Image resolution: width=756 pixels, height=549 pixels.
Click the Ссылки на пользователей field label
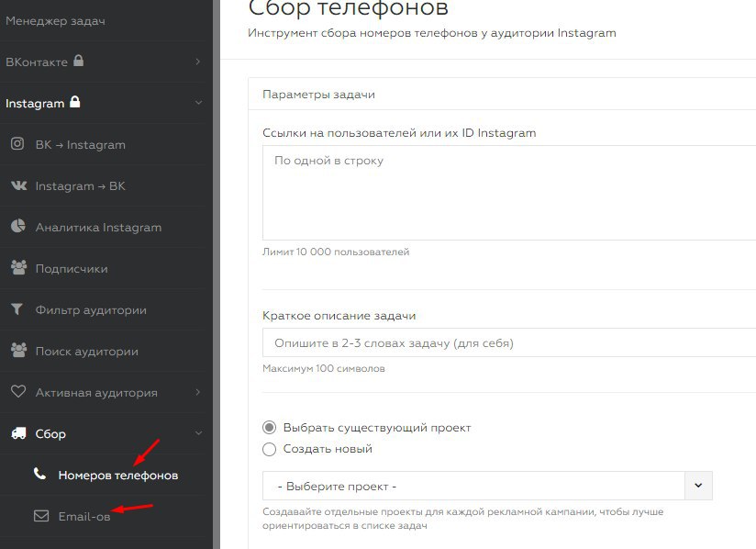click(x=399, y=133)
